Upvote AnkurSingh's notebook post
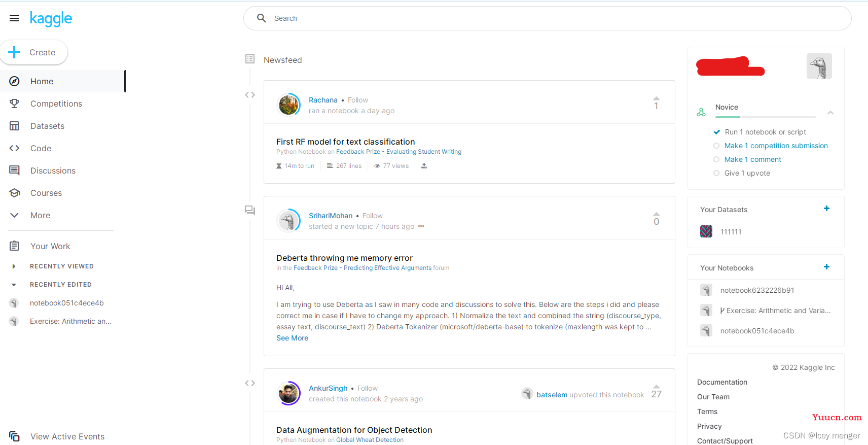This screenshot has height=445, width=868. click(x=656, y=386)
